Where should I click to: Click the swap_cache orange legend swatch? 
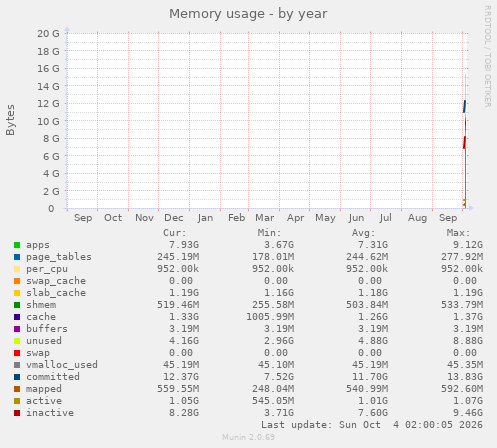point(17,281)
